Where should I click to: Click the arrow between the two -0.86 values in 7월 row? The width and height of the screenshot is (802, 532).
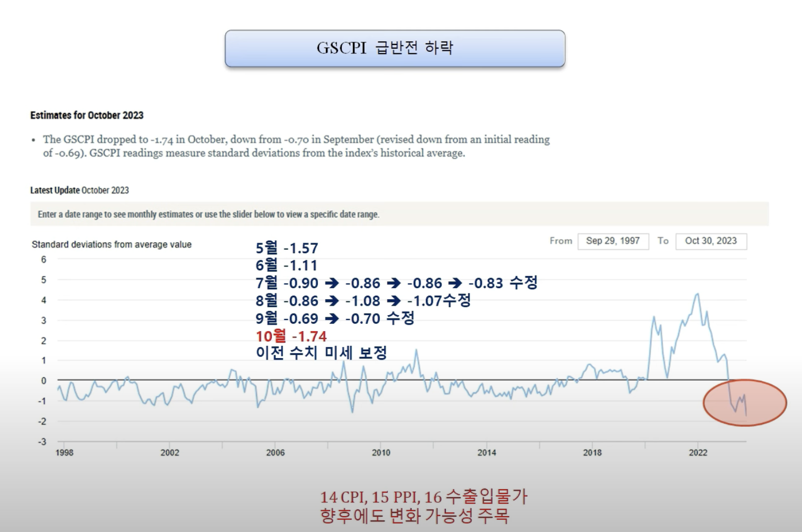(394, 283)
